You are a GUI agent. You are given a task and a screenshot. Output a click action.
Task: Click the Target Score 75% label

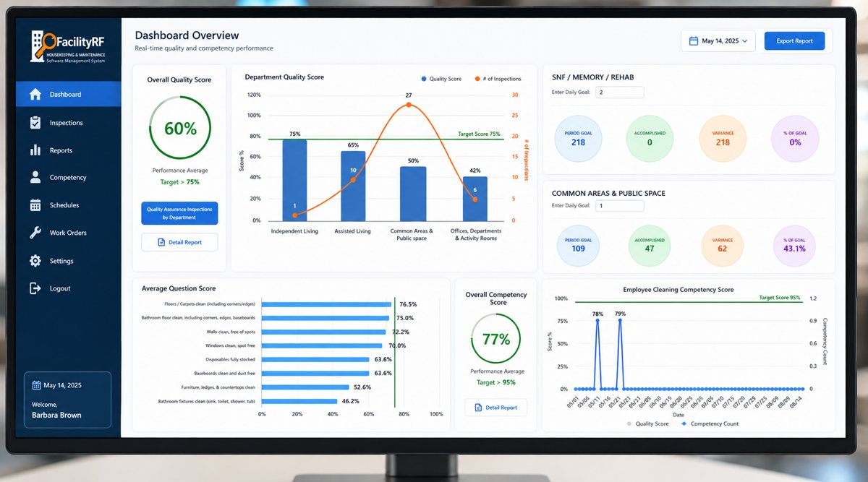click(x=479, y=134)
